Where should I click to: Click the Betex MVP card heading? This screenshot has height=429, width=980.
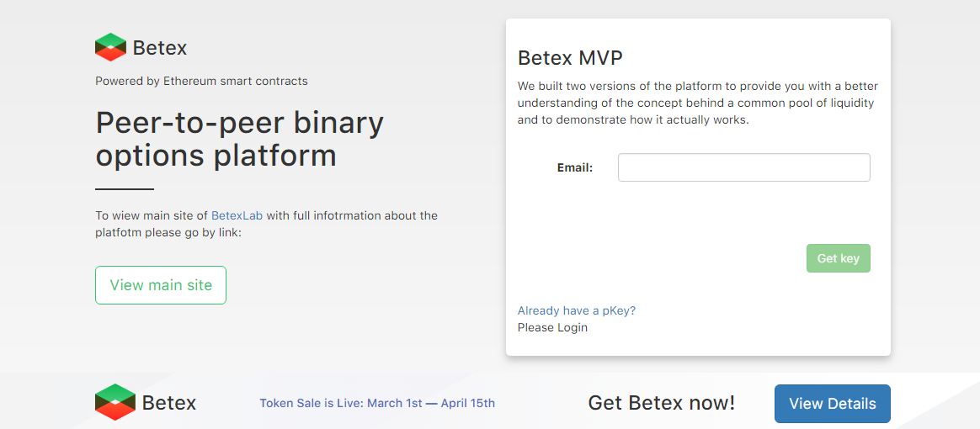[570, 58]
